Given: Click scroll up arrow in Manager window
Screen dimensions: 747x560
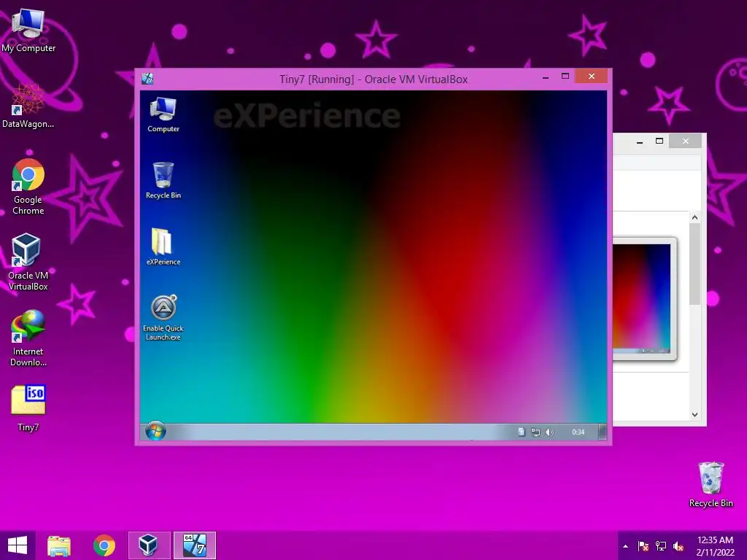Looking at the screenshot, I should (x=694, y=217).
